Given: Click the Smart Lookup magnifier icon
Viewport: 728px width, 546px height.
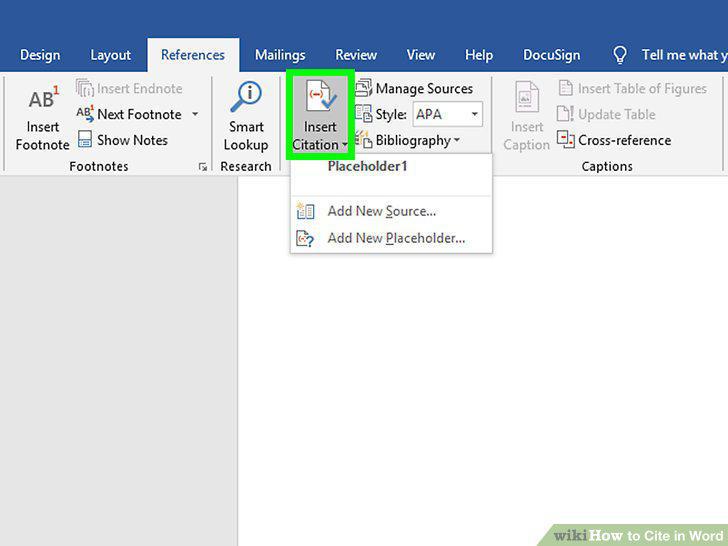Looking at the screenshot, I should tap(246, 97).
